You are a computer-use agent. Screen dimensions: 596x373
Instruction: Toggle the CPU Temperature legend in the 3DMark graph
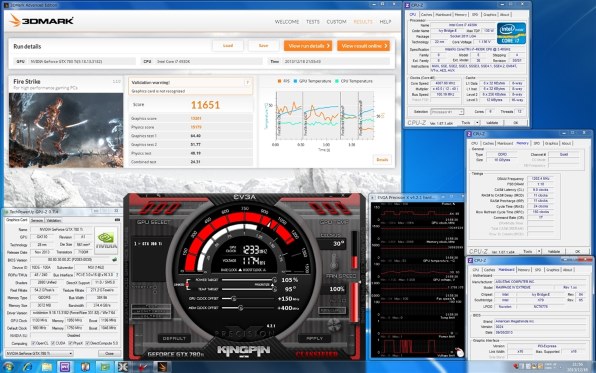coord(354,81)
